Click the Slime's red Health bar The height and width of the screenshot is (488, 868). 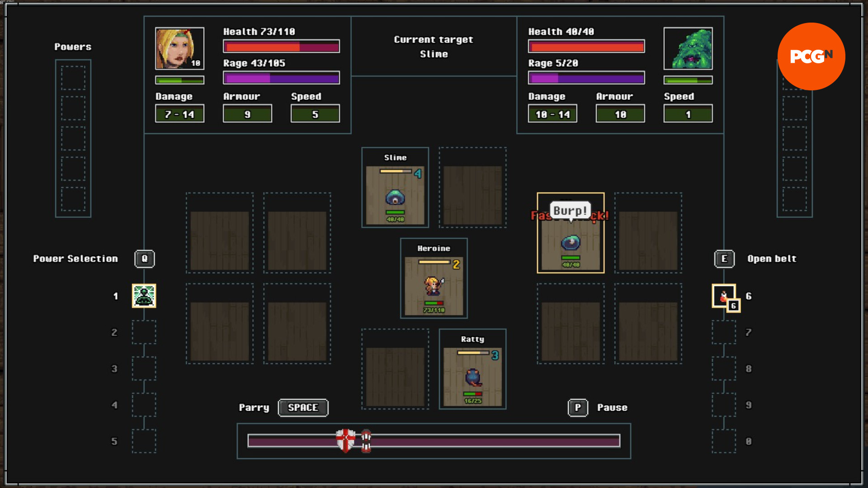586,46
